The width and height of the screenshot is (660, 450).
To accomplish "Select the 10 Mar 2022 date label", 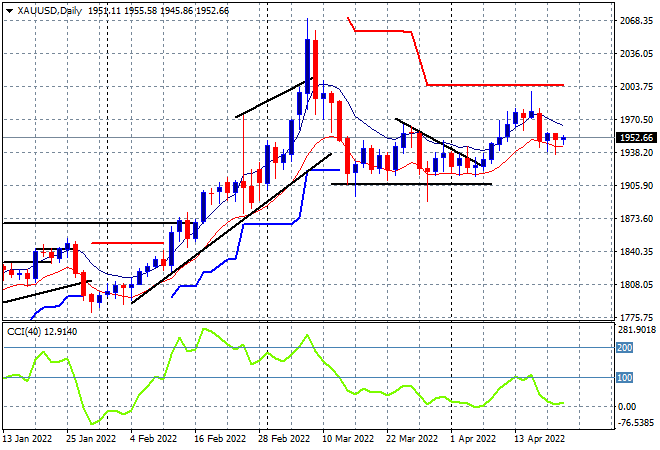I will click(x=349, y=439).
